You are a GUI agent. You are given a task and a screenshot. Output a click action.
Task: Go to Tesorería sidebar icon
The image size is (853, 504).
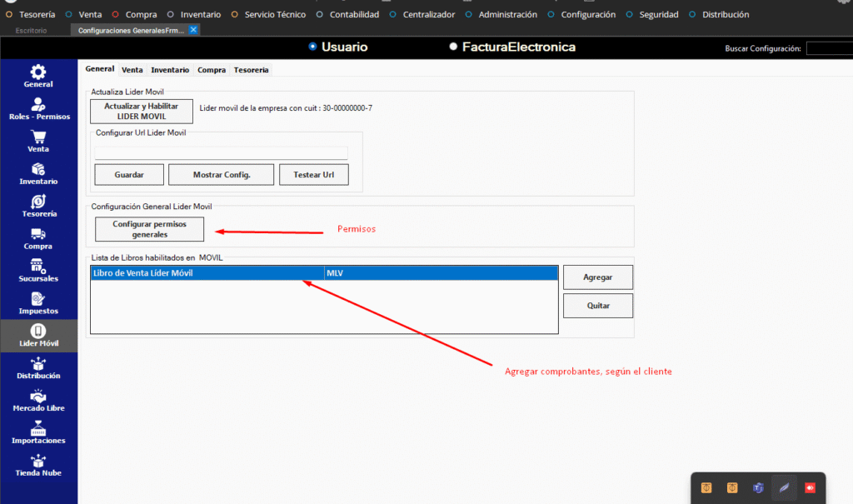(x=38, y=203)
